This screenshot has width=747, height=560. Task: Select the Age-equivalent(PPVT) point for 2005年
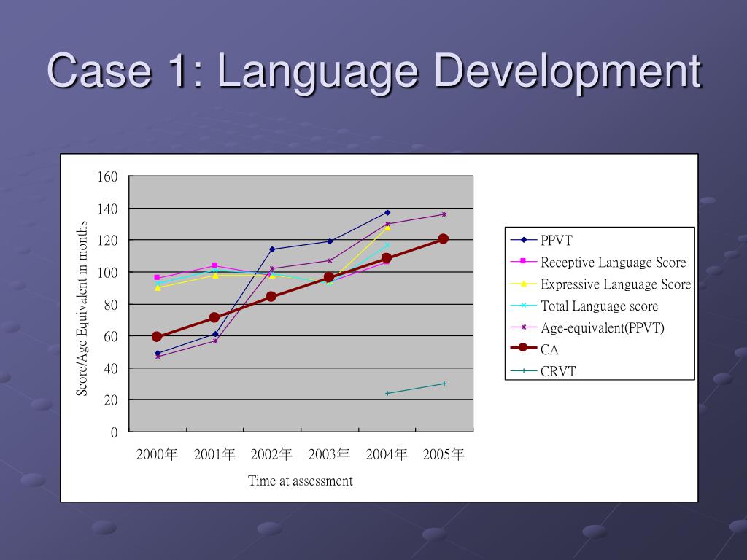tap(444, 214)
